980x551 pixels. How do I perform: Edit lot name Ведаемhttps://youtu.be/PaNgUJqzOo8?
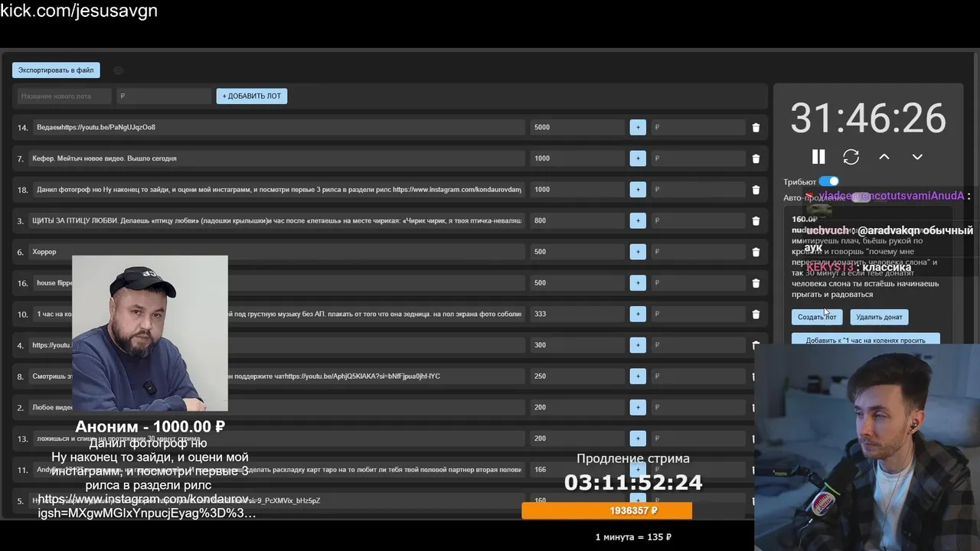[279, 127]
